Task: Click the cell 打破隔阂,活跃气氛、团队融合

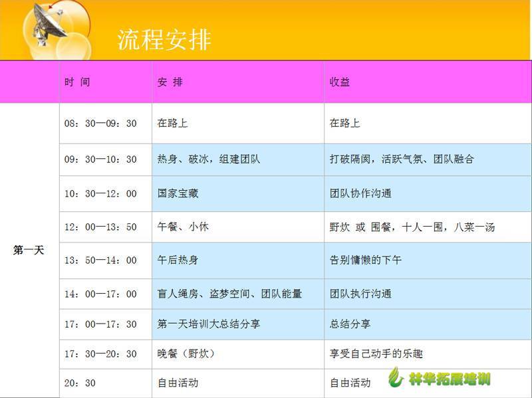Action: click(x=428, y=159)
